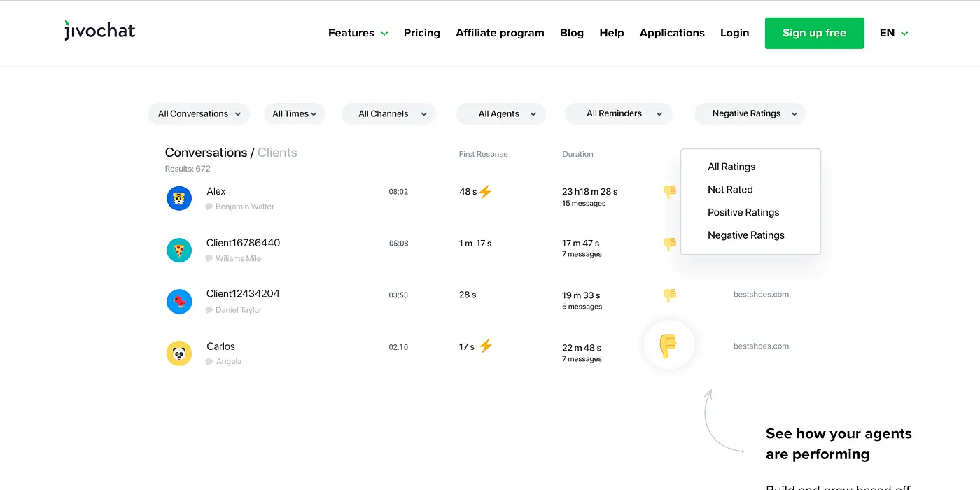Click Carlos's panda avatar
This screenshot has height=490, width=980.
[x=179, y=353]
